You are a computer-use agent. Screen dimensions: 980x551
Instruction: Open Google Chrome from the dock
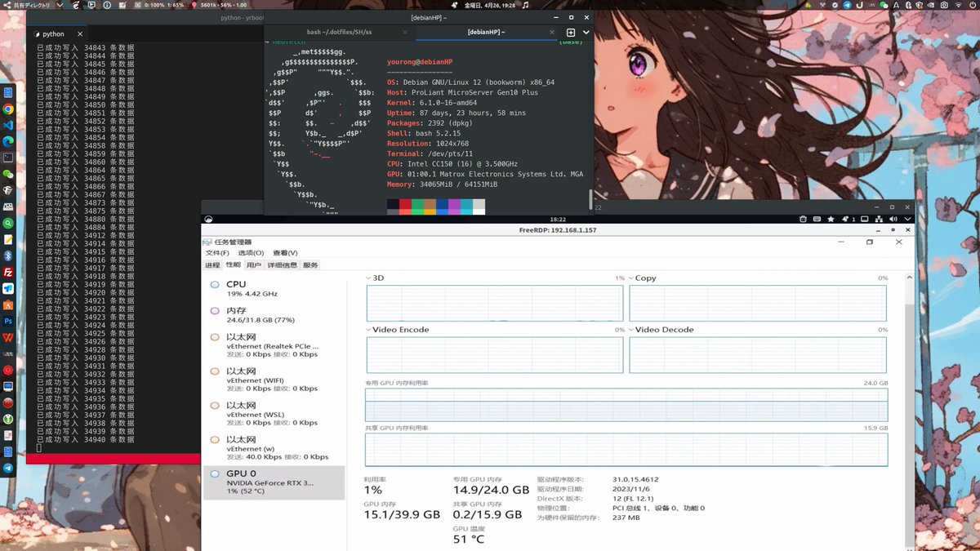click(8, 109)
